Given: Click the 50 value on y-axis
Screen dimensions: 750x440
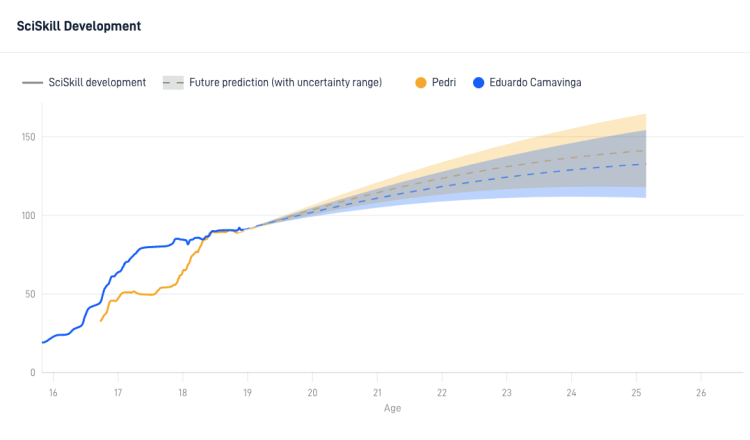Looking at the screenshot, I should point(30,294).
